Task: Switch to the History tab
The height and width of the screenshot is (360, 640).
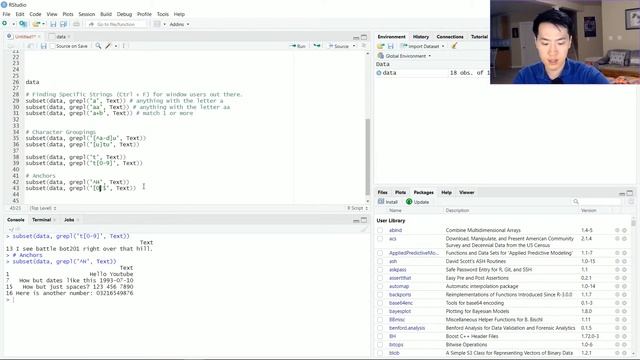Action: click(420, 37)
